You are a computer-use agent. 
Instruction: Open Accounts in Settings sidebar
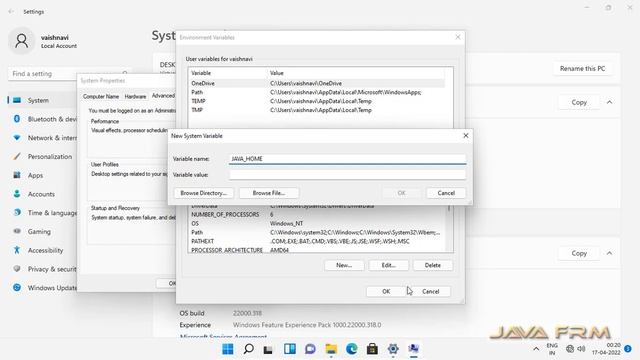click(x=41, y=194)
